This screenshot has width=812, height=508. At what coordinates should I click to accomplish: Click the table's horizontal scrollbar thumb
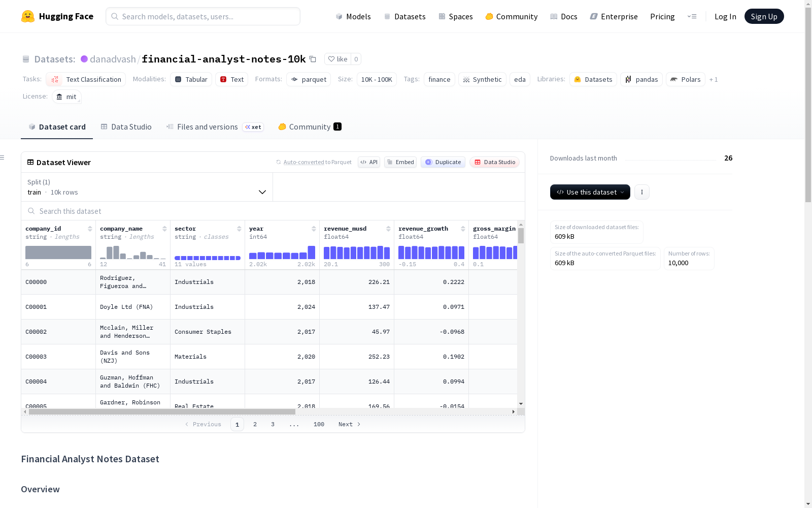pyautogui.click(x=162, y=411)
